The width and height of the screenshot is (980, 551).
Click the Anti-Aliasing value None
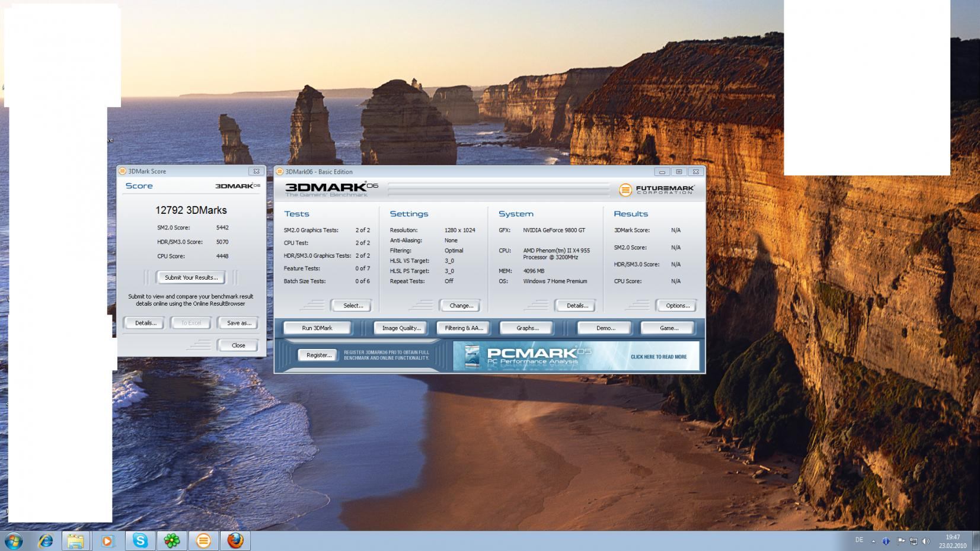451,241
